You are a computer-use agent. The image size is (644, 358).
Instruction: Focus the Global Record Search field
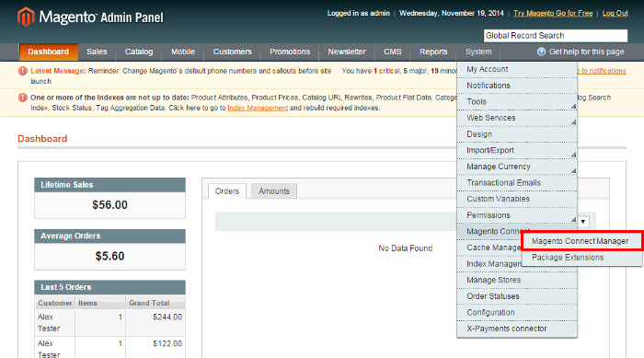556,36
